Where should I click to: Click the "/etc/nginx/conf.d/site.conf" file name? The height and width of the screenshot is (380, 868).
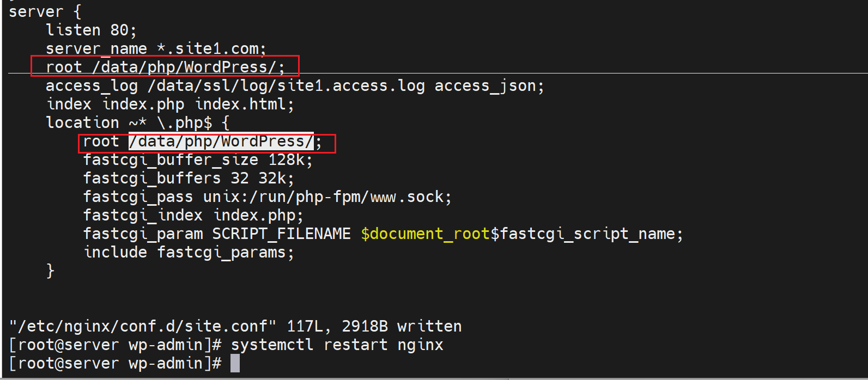pyautogui.click(x=143, y=326)
